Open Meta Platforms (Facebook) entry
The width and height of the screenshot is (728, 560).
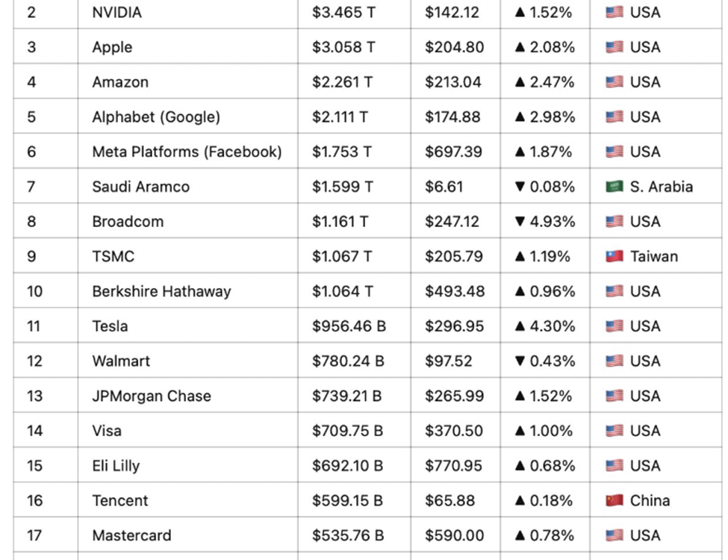point(187,152)
